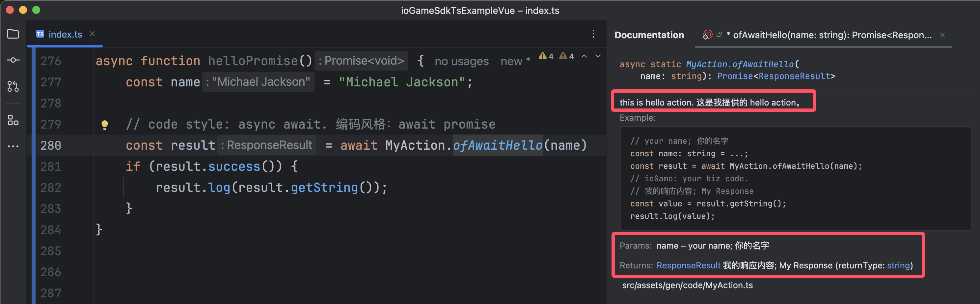Close the index.ts editor tab

[x=92, y=34]
